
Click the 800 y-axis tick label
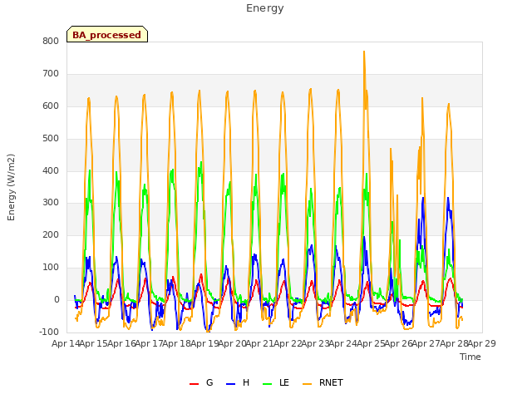(51, 41)
